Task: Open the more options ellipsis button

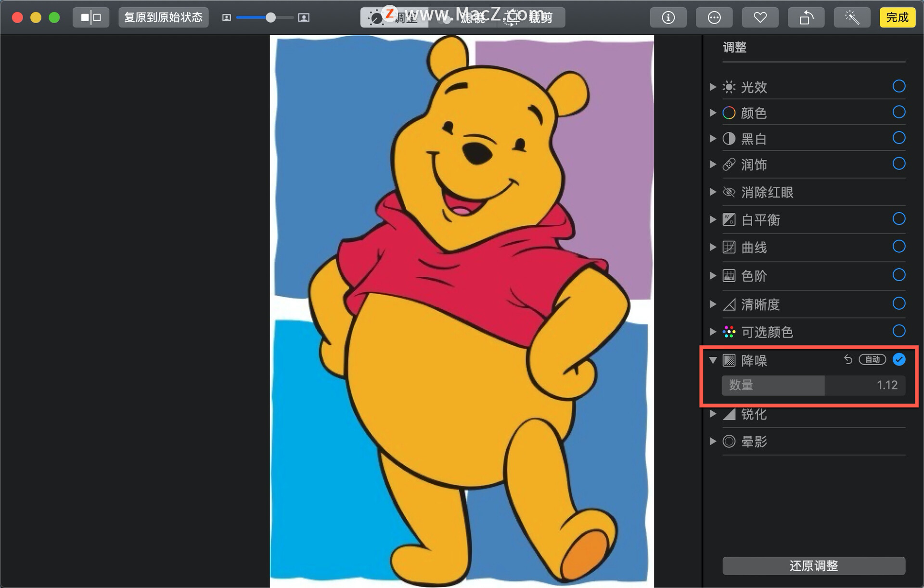Action: click(x=714, y=18)
